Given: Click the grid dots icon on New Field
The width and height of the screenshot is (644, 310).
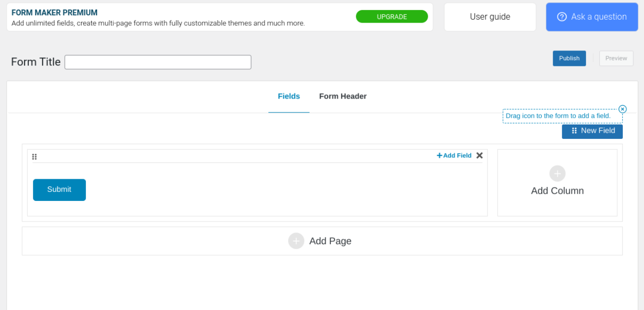Looking at the screenshot, I should pyautogui.click(x=574, y=131).
